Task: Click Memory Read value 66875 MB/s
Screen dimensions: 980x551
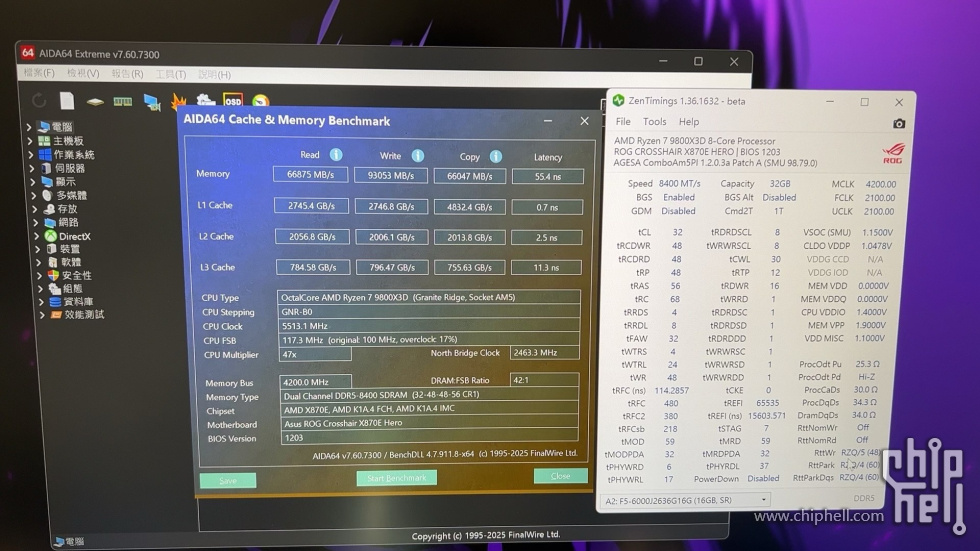Action: pos(311,174)
